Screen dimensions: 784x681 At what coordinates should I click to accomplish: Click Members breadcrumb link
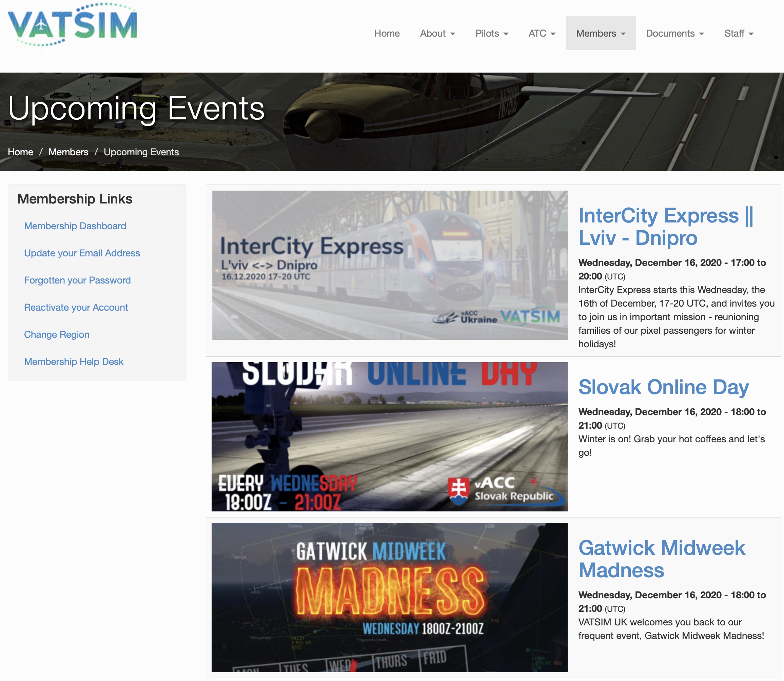click(x=68, y=152)
